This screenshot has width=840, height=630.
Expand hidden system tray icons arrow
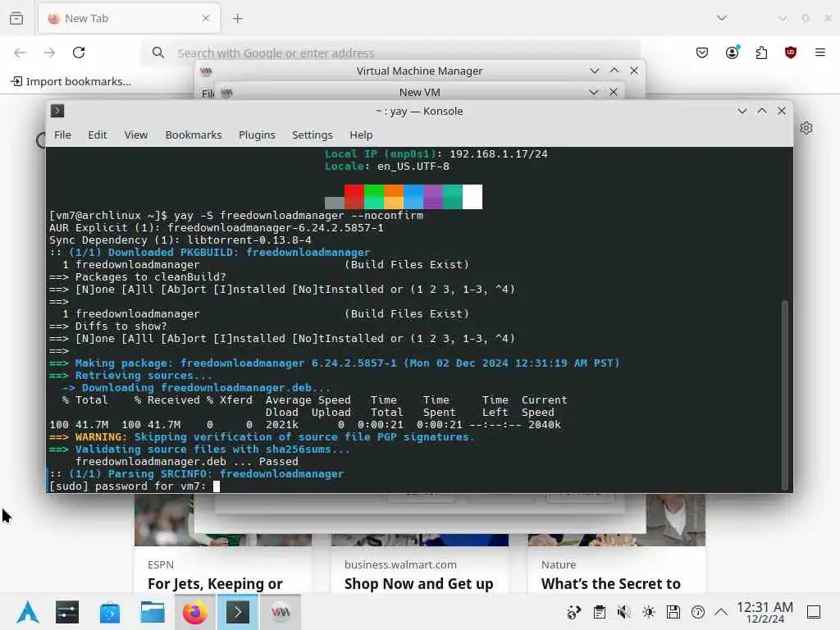click(721, 612)
